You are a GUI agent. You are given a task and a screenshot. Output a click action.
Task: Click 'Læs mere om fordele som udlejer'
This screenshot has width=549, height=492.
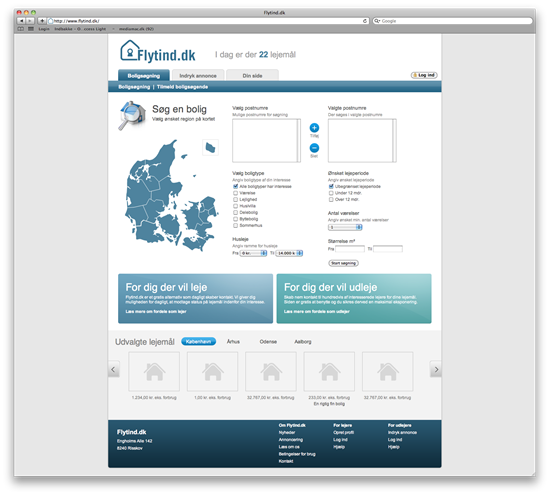tap(317, 311)
